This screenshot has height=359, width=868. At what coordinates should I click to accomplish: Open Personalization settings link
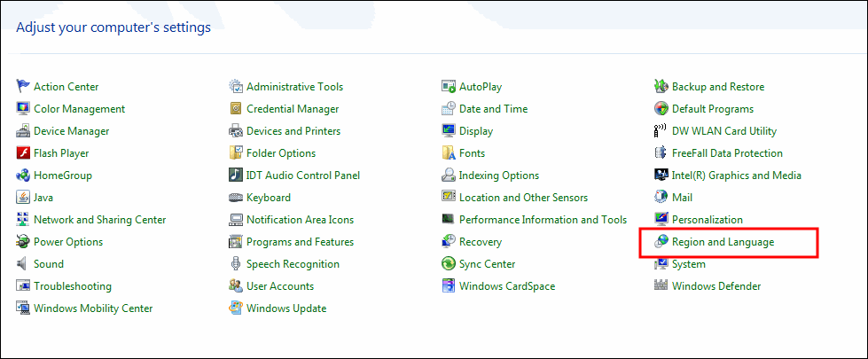click(707, 220)
